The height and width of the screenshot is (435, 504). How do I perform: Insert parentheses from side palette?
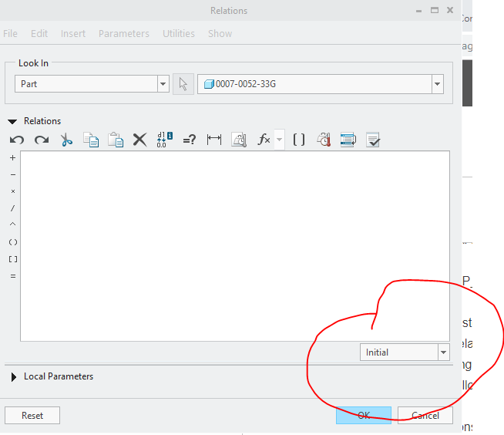[13, 242]
